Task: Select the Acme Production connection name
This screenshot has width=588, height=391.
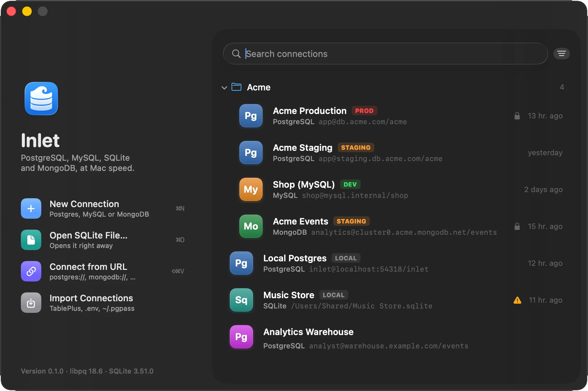Action: coord(310,111)
